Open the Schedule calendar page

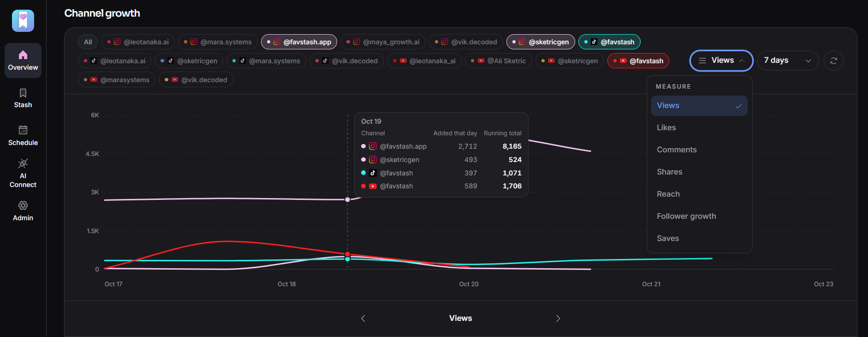coord(23,136)
